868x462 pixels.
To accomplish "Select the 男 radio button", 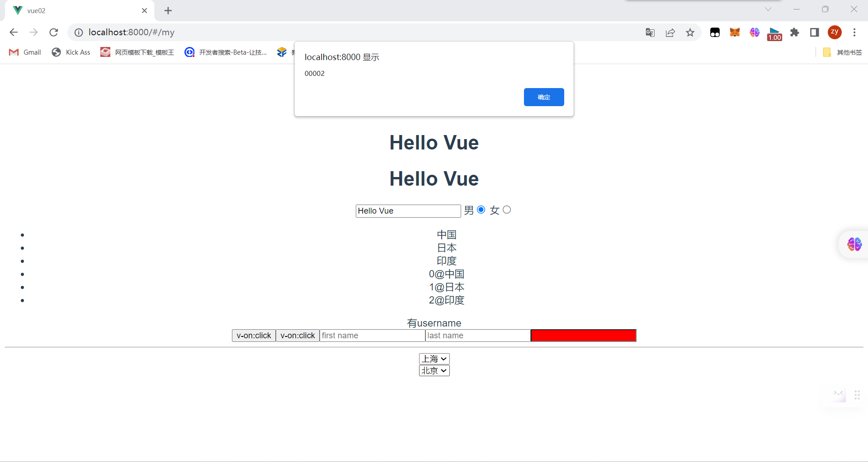I will pyautogui.click(x=481, y=210).
